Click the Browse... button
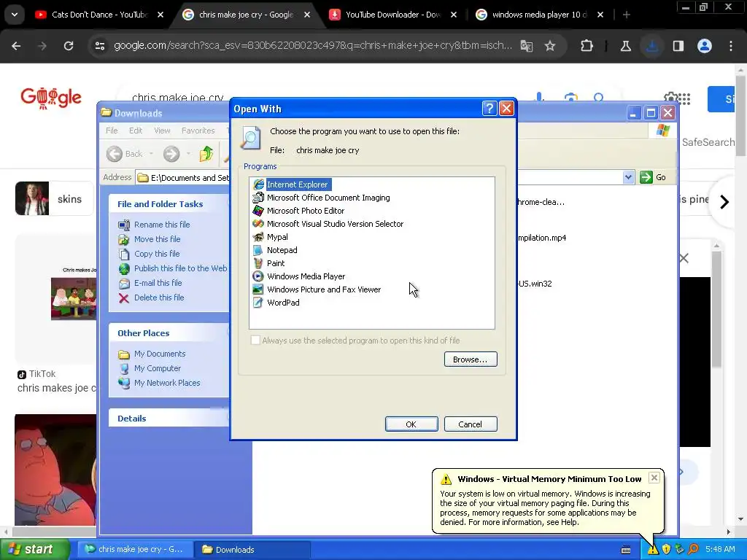747x560 pixels. [x=471, y=359]
